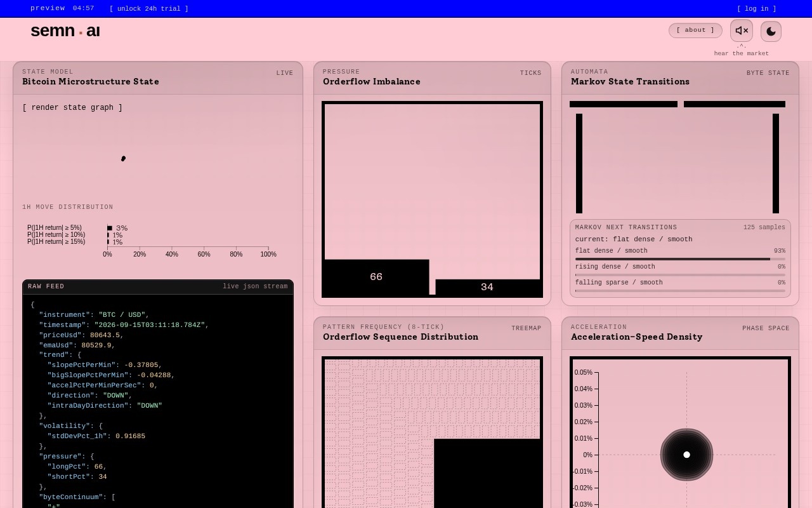Click BYTE STATE label on Markov panel
This screenshot has height=508, width=812.
coord(768,73)
